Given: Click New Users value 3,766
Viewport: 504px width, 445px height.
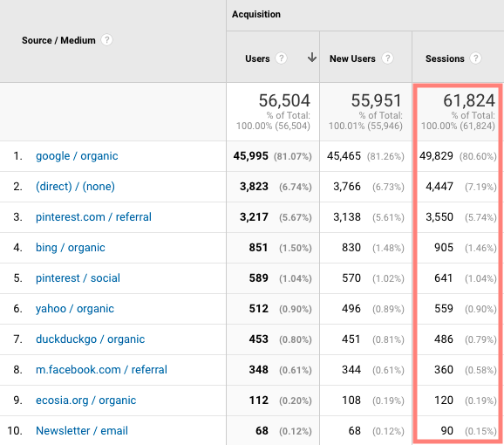Looking at the screenshot, I should pyautogui.click(x=347, y=187).
